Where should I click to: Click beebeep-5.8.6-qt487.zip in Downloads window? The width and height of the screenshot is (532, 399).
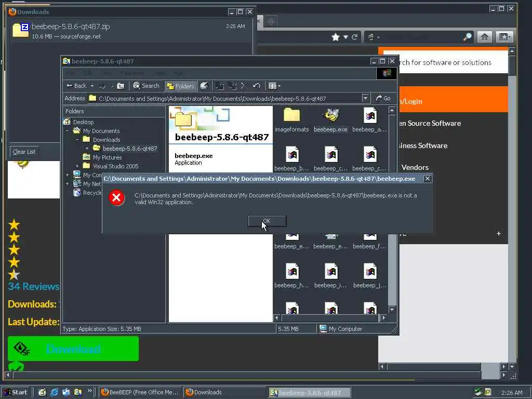130,31
